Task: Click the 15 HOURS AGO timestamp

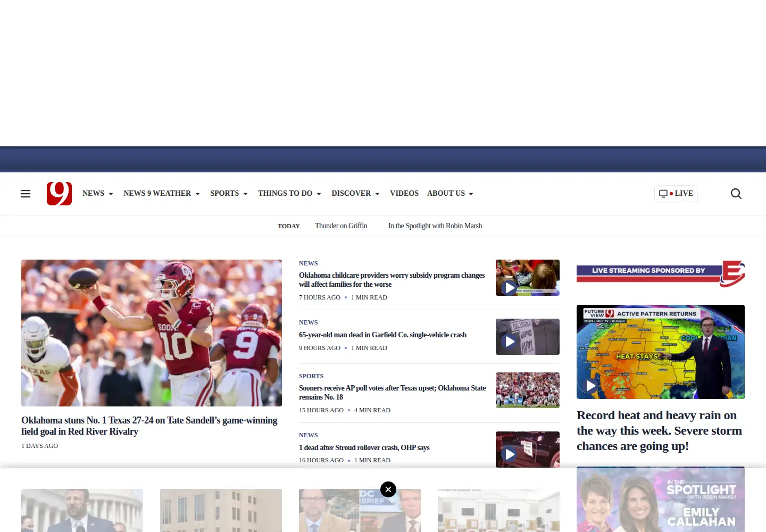Action: click(321, 410)
